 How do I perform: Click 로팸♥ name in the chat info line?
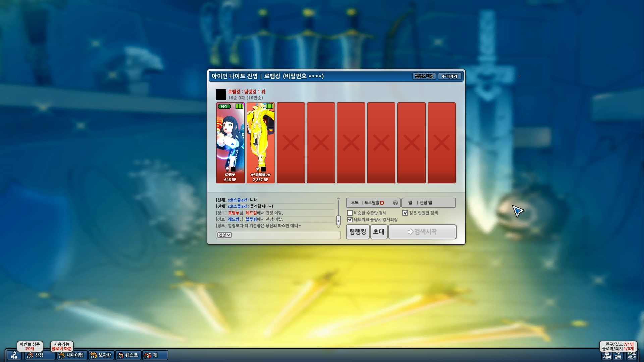click(x=233, y=213)
